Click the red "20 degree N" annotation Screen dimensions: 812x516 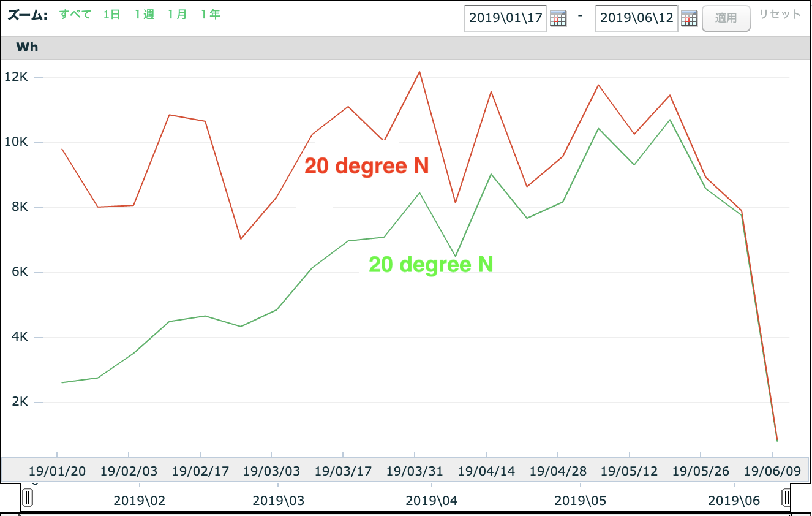366,166
